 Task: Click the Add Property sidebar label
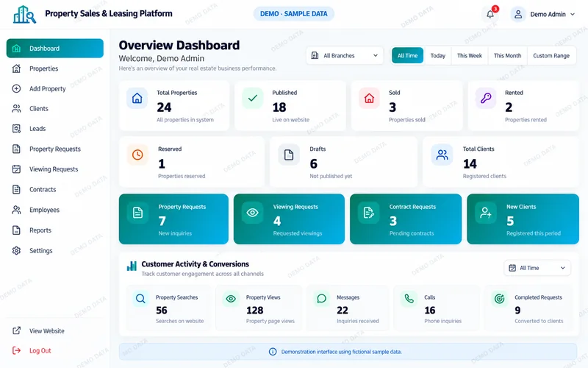(48, 88)
